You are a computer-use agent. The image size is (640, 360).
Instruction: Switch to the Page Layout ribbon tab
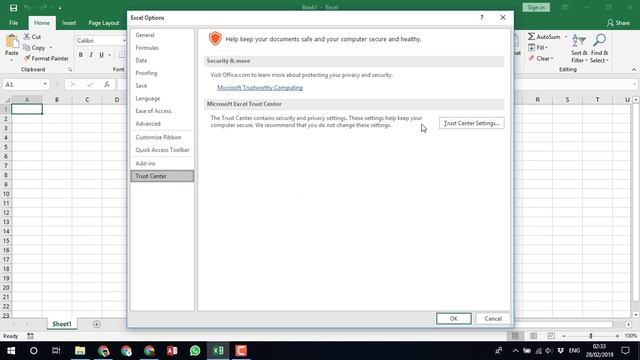[104, 23]
